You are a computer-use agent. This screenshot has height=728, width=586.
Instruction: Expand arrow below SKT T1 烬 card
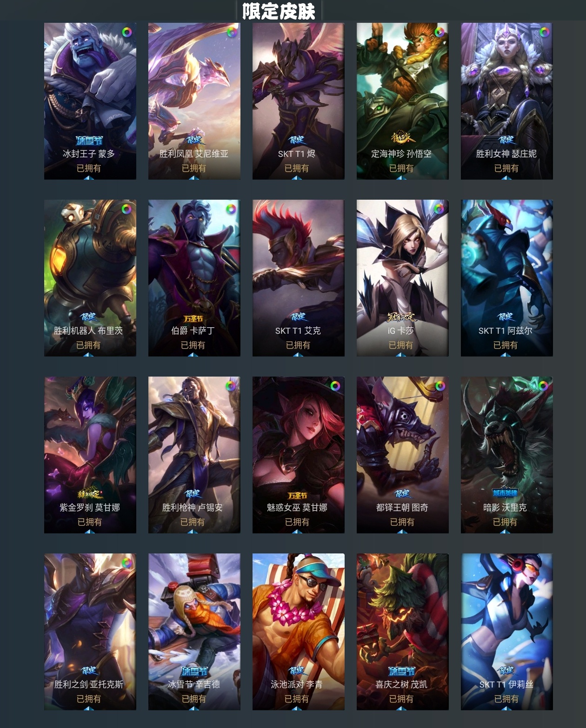298,177
